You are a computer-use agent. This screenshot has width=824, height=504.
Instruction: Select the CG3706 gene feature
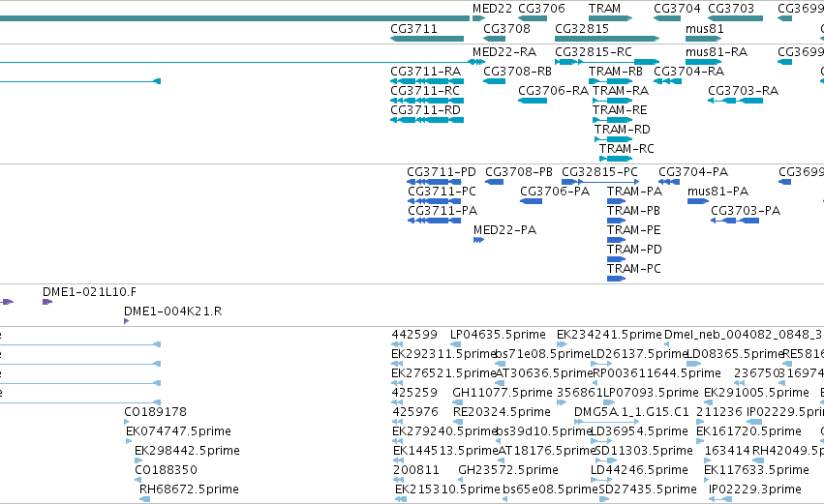[x=533, y=18]
